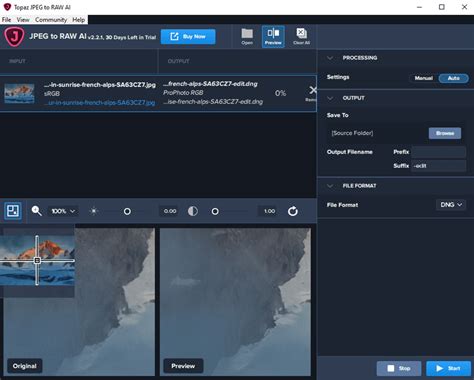
Task: Collapse the Output section
Action: tap(330, 98)
